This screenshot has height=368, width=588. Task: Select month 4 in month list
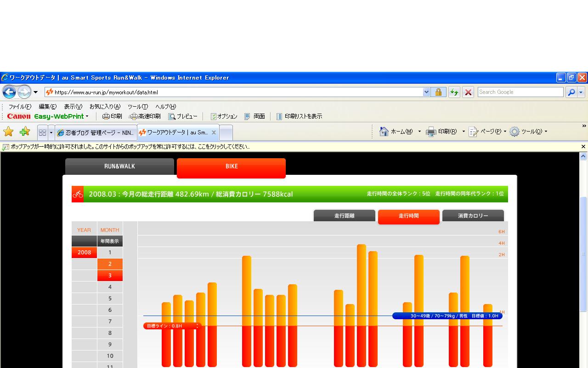(110, 287)
